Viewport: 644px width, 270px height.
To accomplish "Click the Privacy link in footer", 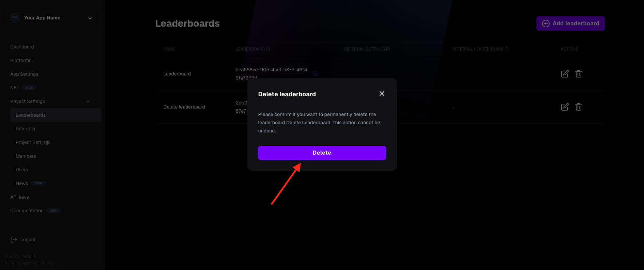I will click(x=48, y=263).
